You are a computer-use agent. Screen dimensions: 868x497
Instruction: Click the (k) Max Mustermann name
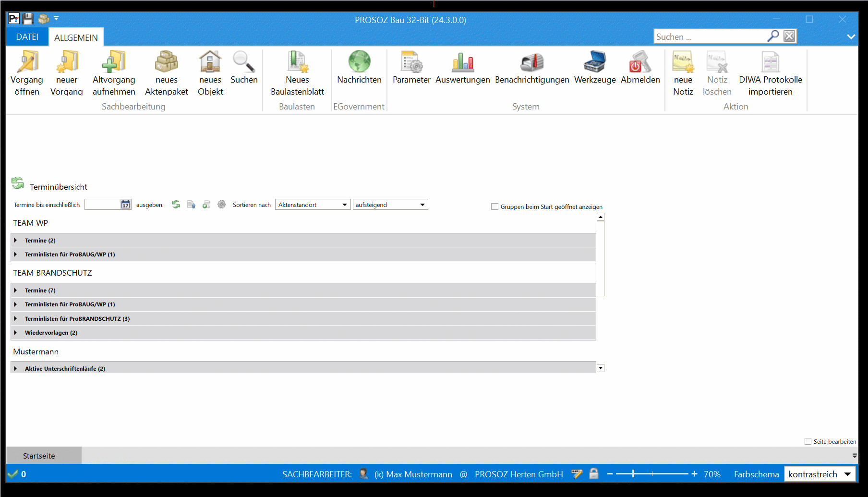coord(413,474)
